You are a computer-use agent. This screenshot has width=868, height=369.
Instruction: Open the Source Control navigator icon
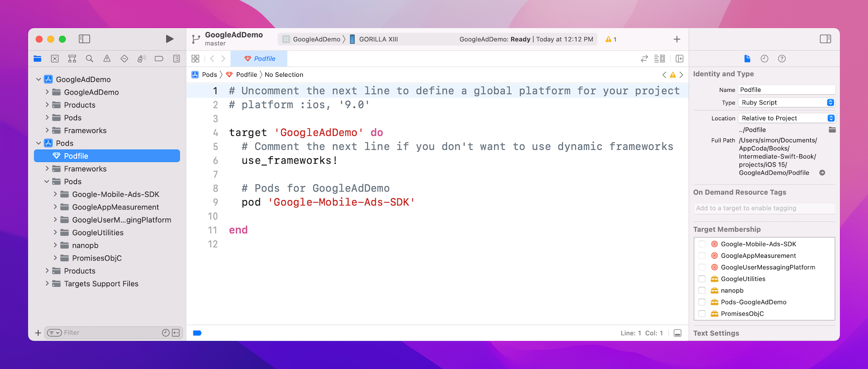point(55,59)
